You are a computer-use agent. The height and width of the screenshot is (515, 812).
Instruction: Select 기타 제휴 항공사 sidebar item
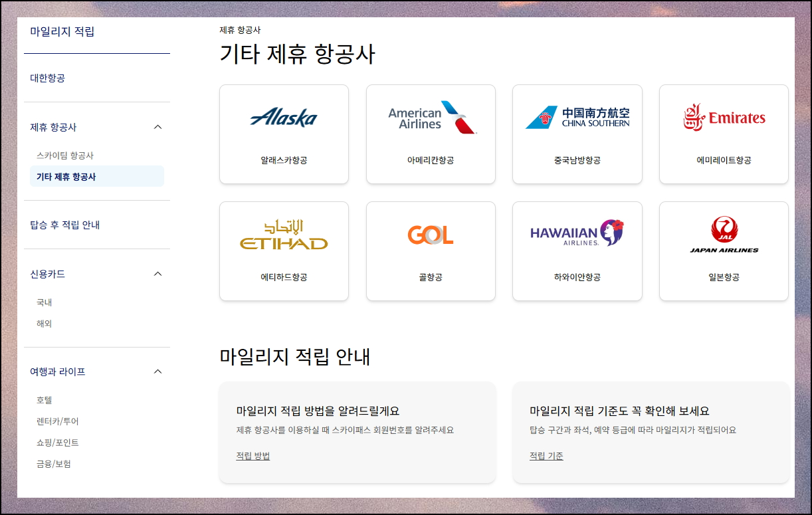pos(97,177)
